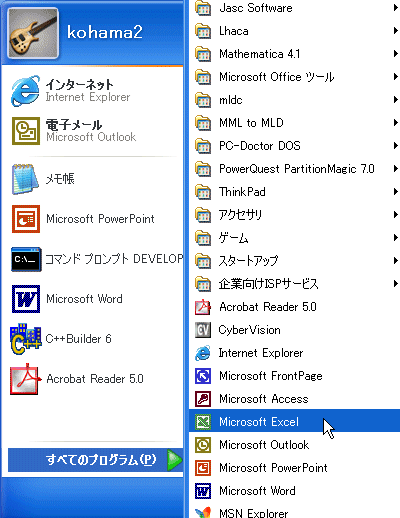Click the ゲーム folder icon
400x518 pixels.
tap(203, 238)
